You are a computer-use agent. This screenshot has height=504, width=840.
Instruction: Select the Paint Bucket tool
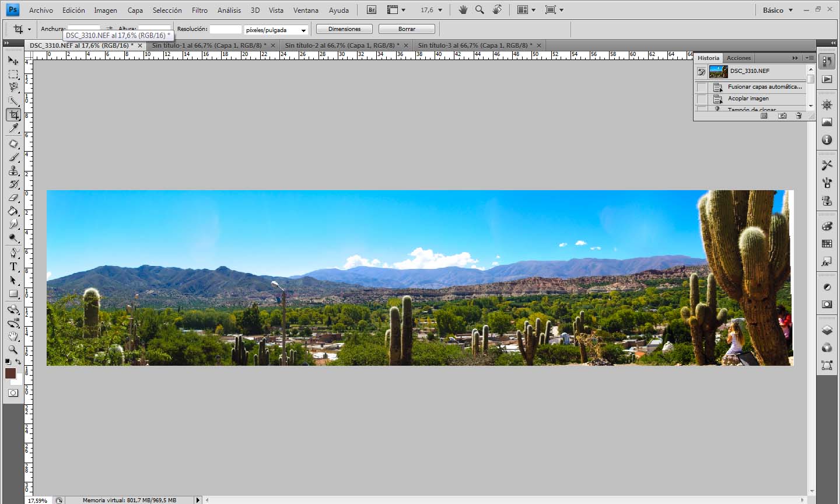click(x=13, y=211)
